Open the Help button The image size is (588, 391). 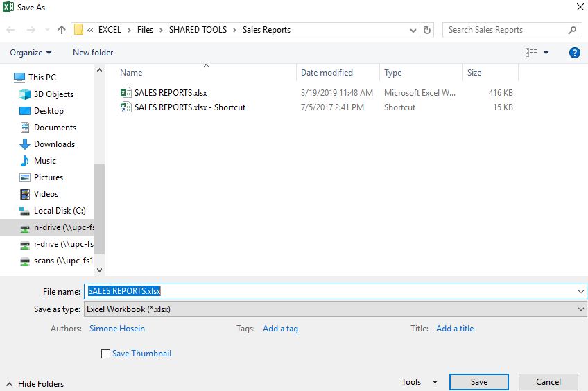pos(575,53)
